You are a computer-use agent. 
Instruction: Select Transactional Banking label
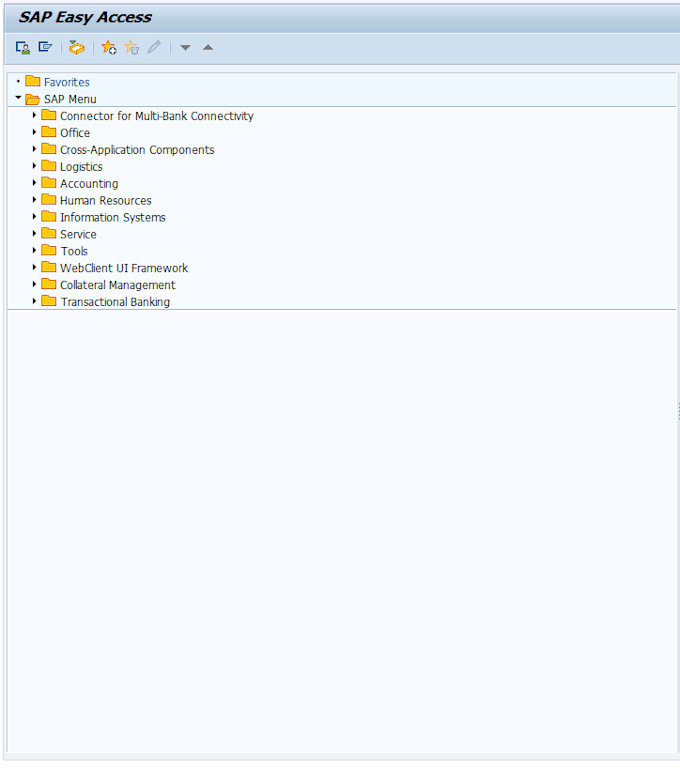(x=115, y=302)
